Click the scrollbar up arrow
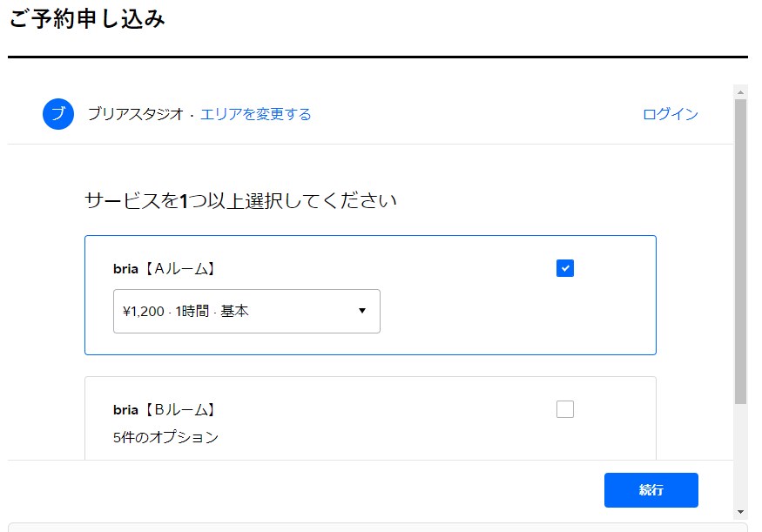Screen dimensions: 762x532 740,91
